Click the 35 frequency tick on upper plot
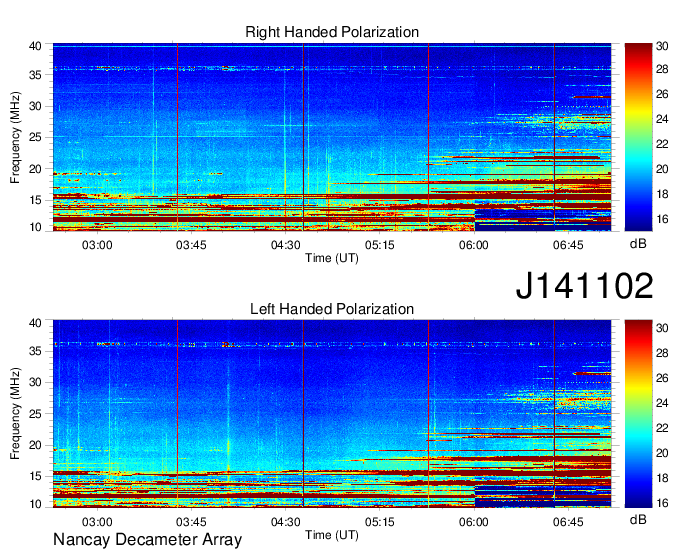 [35, 75]
